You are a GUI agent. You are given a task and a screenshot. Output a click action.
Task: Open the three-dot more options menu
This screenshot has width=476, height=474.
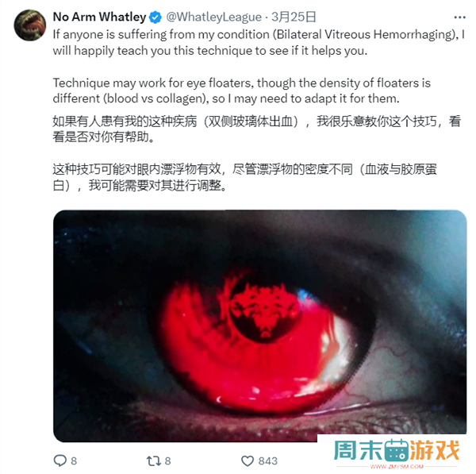coord(459,17)
